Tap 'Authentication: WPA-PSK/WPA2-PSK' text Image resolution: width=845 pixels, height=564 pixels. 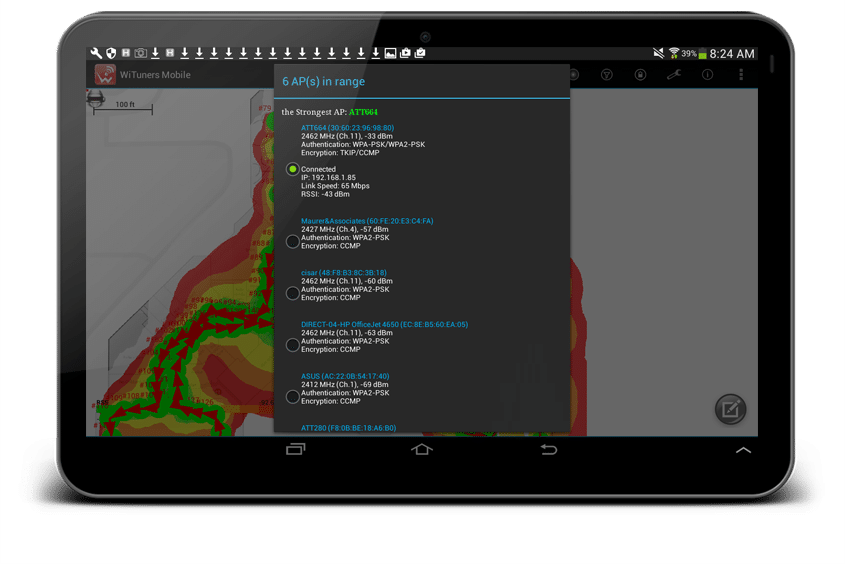click(363, 144)
